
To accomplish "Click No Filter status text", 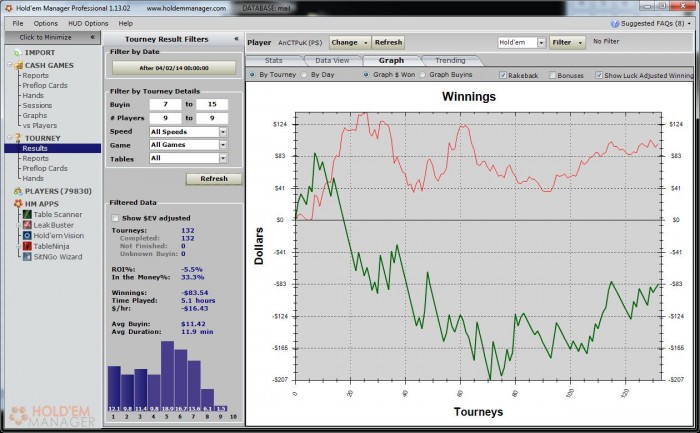I will 606,41.
